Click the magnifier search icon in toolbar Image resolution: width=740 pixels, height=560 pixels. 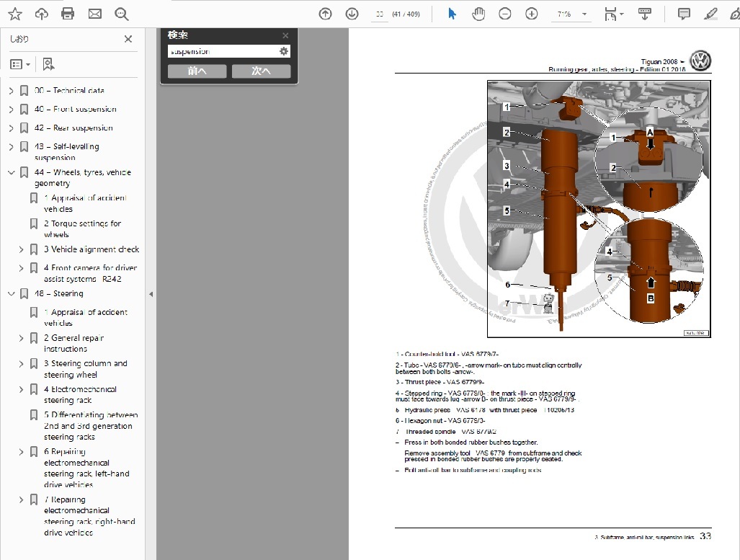(x=121, y=14)
